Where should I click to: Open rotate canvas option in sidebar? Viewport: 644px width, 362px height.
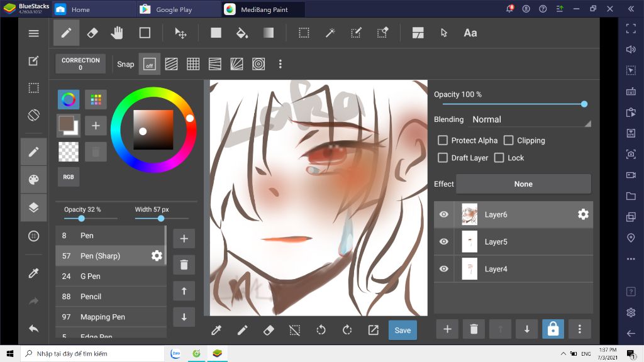click(34, 115)
